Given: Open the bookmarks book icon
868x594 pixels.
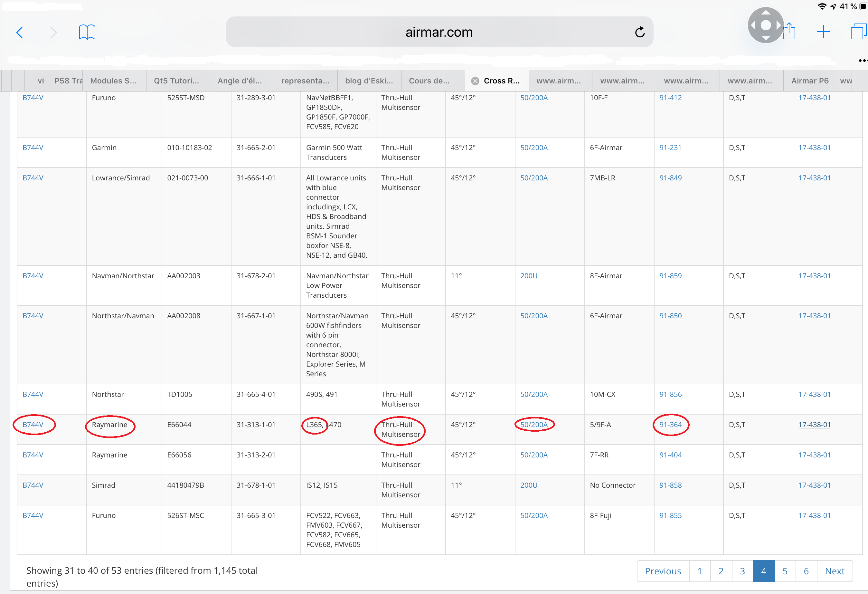Looking at the screenshot, I should pyautogui.click(x=87, y=32).
